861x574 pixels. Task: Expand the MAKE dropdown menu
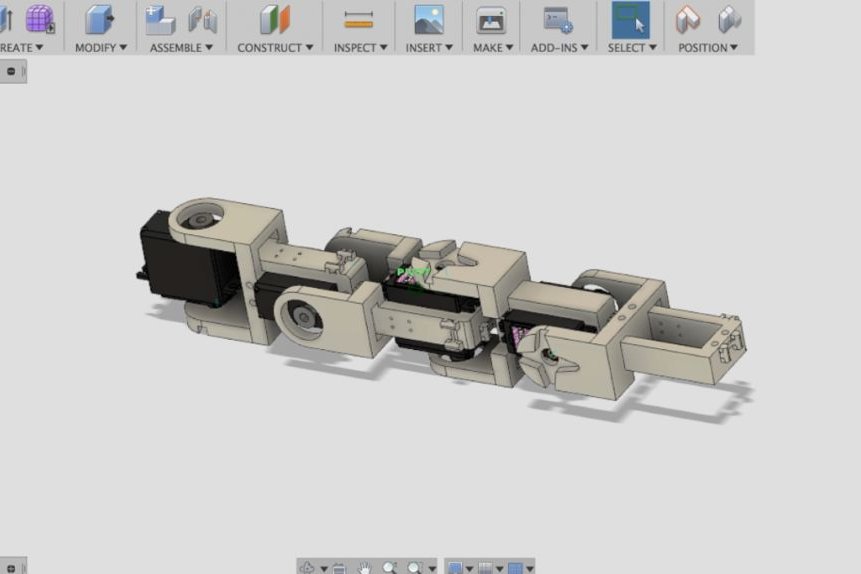(x=493, y=48)
